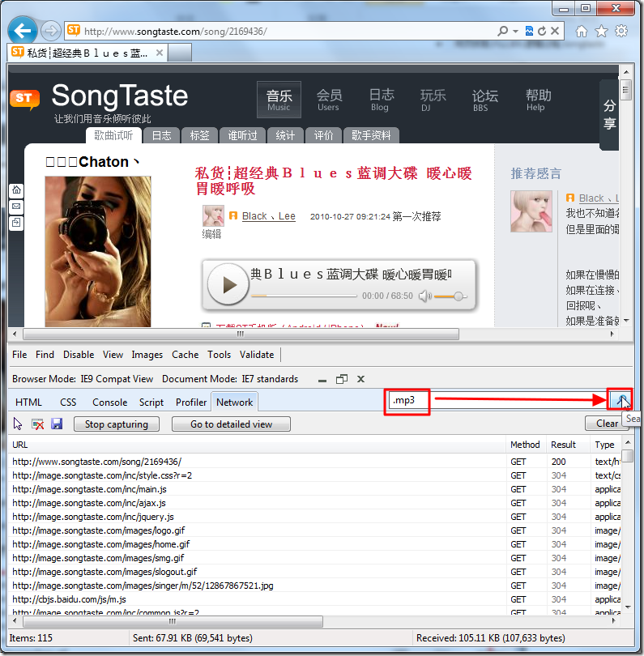Close the SongTaste browser tab
Viewport: 644px width, 656px height.
point(160,53)
